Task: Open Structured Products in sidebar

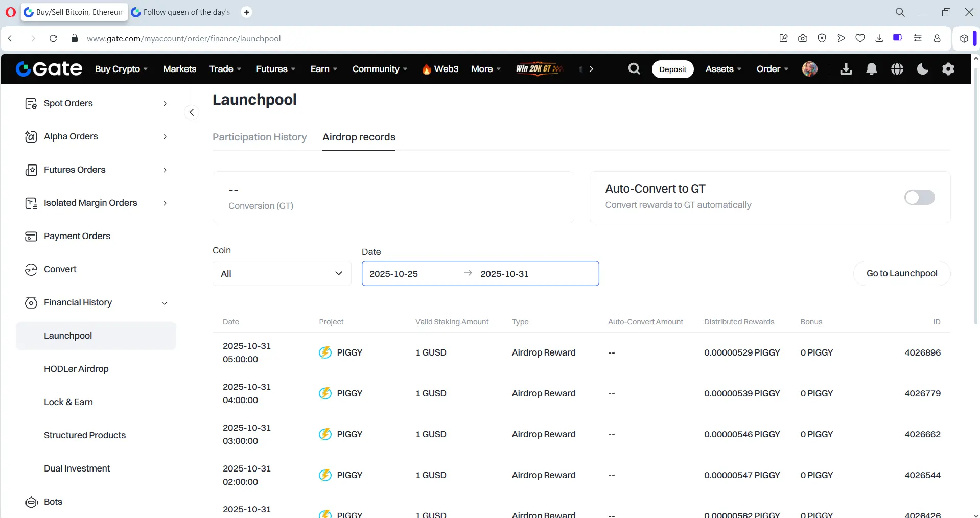Action: pyautogui.click(x=85, y=435)
